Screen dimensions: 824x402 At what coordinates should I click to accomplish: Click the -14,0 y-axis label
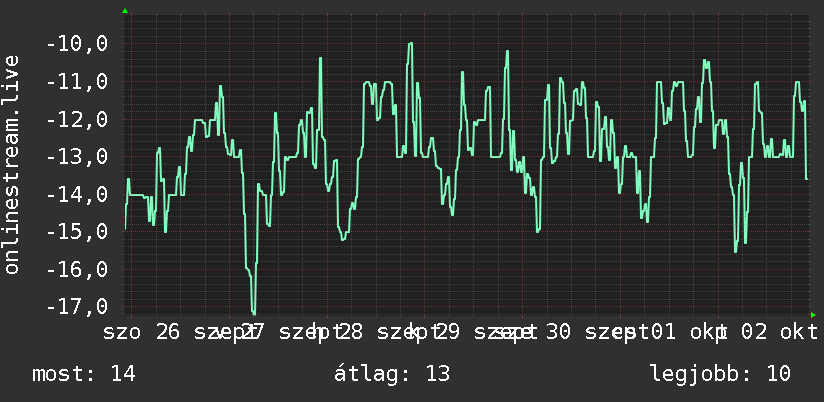tap(77, 194)
